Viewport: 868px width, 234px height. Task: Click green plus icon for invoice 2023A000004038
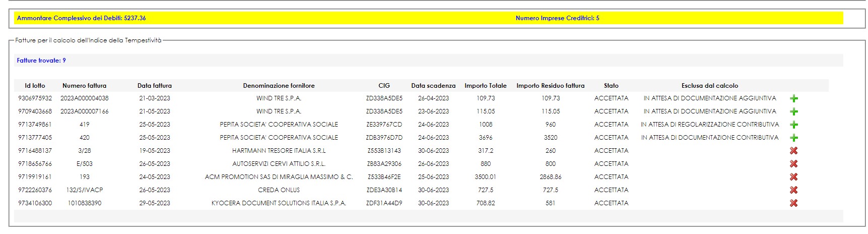pyautogui.click(x=794, y=99)
